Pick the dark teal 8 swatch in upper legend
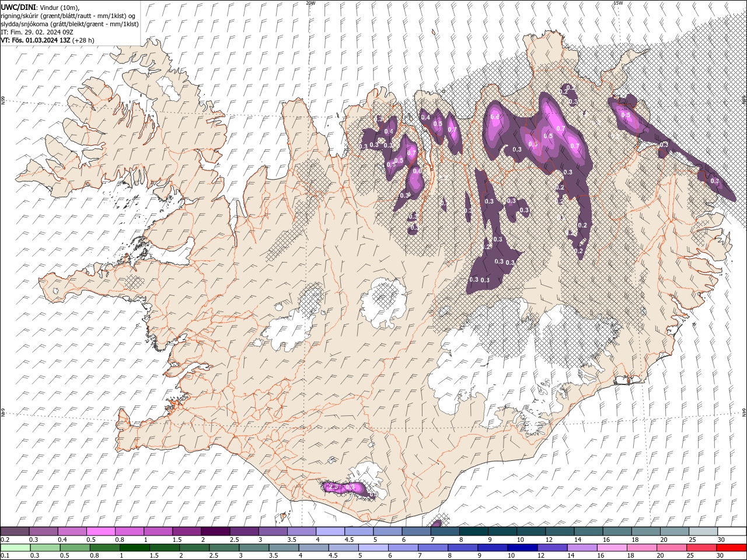The height and width of the screenshot is (560, 747). coord(473,531)
